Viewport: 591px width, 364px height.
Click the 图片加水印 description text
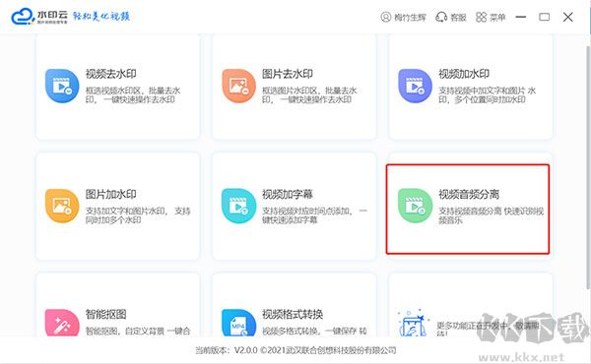point(138,215)
